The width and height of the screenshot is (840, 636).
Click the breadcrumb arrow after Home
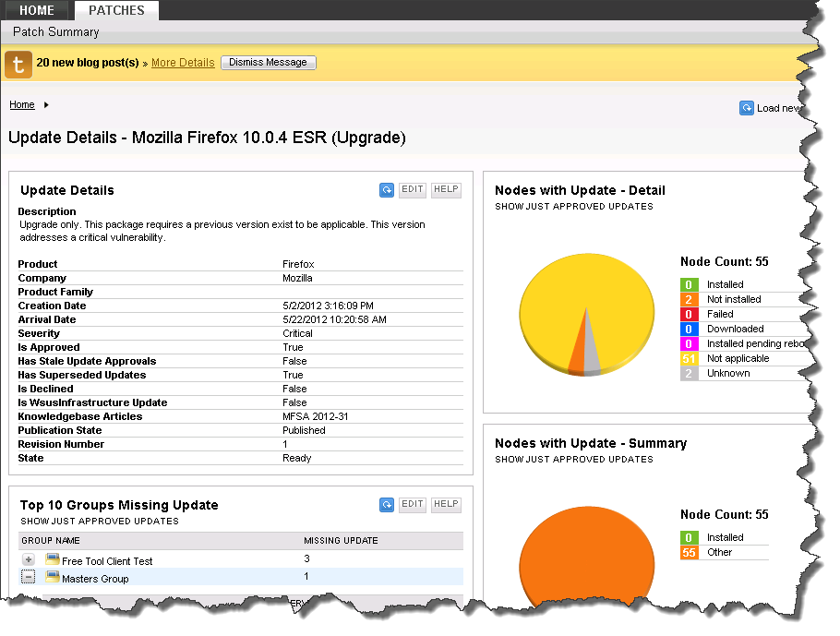click(46, 105)
